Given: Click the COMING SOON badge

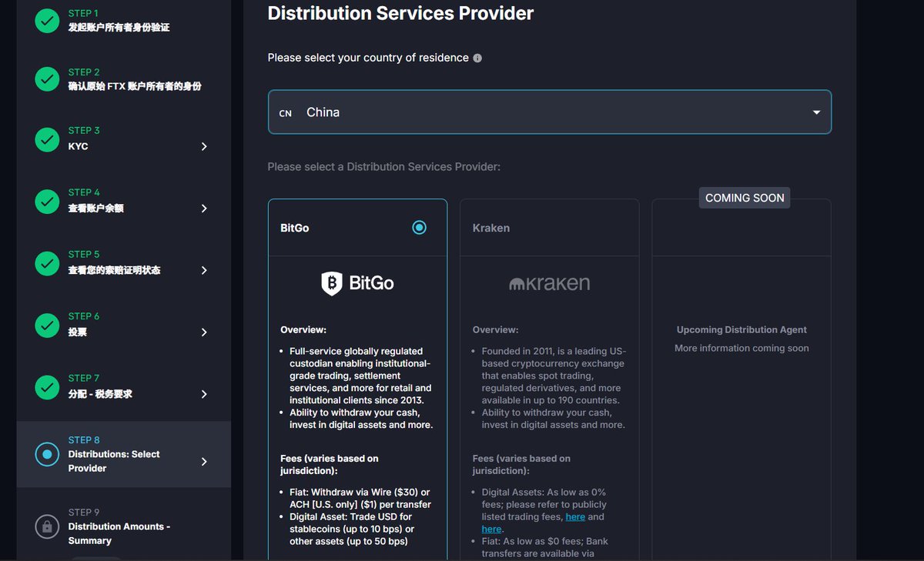Looking at the screenshot, I should click(745, 198).
